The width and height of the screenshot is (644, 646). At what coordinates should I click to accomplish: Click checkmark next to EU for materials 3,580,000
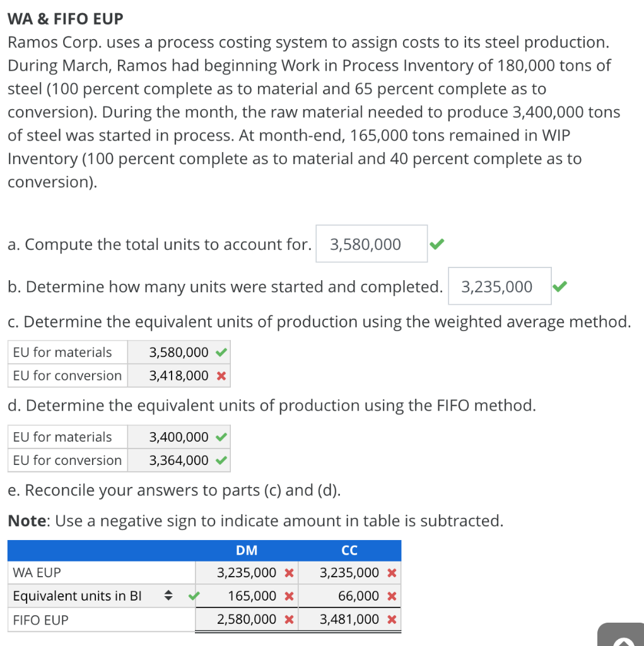220,352
